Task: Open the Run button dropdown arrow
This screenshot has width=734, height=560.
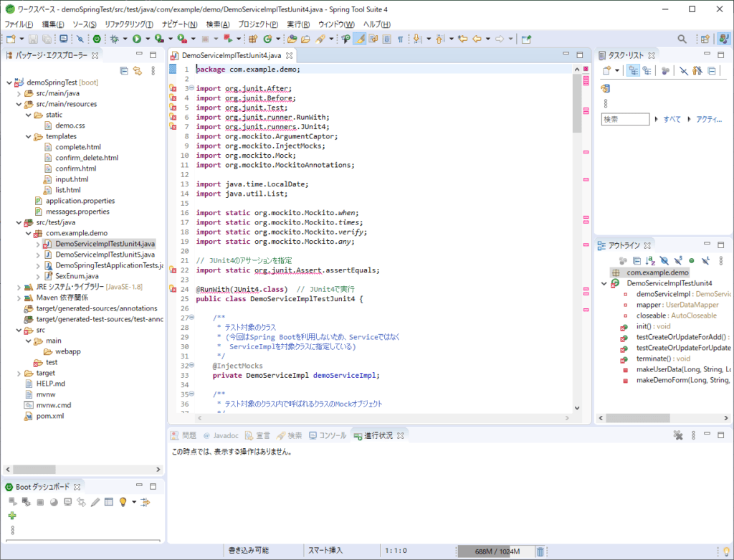Action: pos(146,38)
